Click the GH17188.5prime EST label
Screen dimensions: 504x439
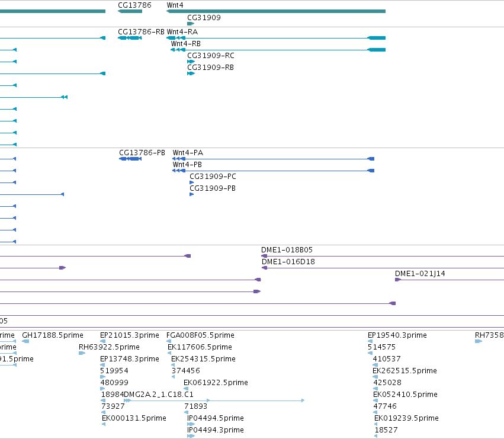click(52, 335)
